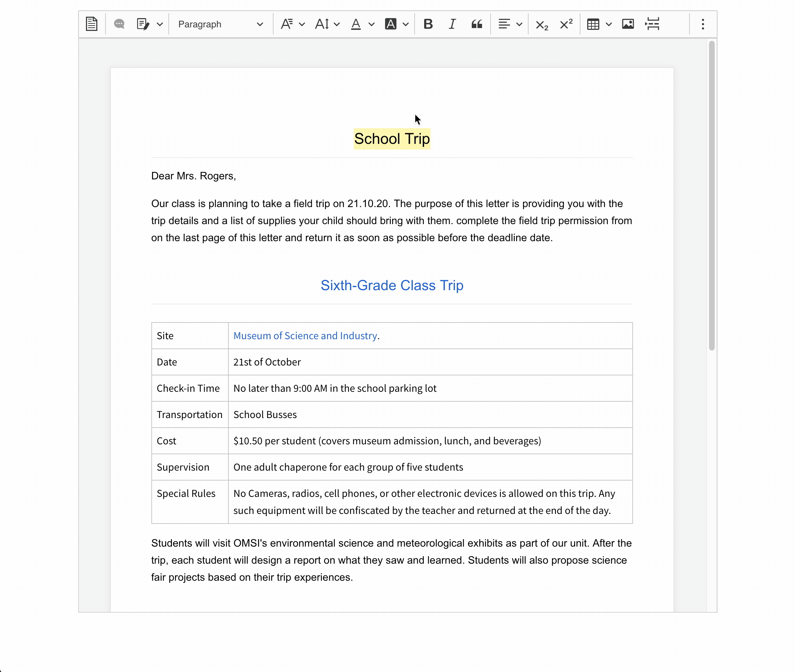
Task: Click the Superscript formatting icon
Action: point(566,24)
